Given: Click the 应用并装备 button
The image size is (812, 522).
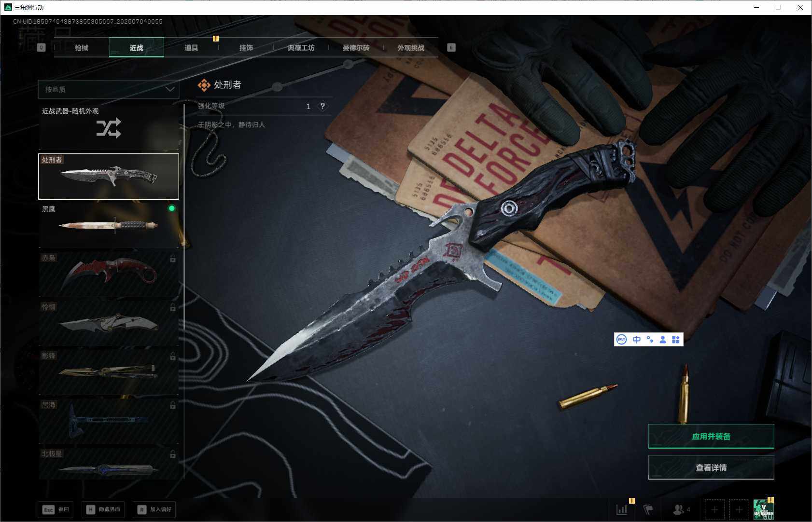Looking at the screenshot, I should tap(711, 436).
